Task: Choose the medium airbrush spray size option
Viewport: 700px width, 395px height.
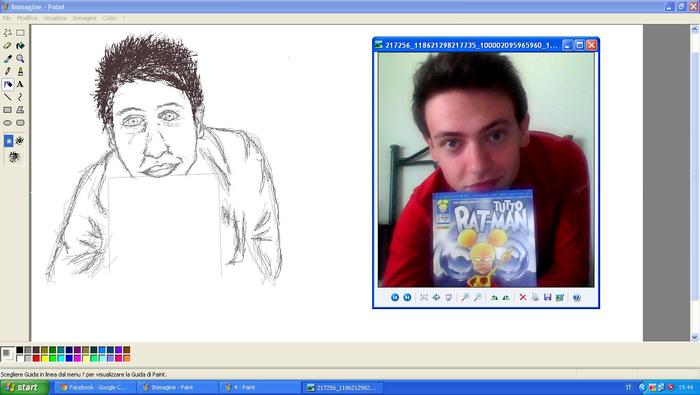Action: (x=20, y=141)
